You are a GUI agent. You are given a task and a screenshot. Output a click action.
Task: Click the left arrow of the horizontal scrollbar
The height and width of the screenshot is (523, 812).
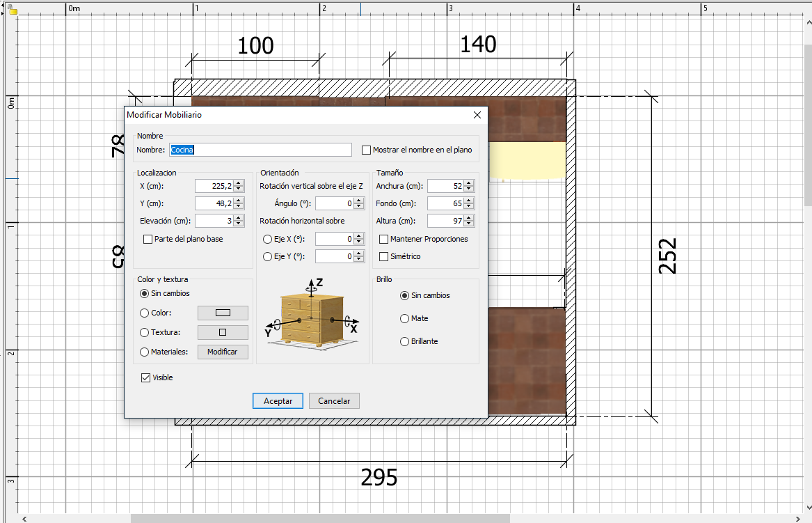[25, 518]
